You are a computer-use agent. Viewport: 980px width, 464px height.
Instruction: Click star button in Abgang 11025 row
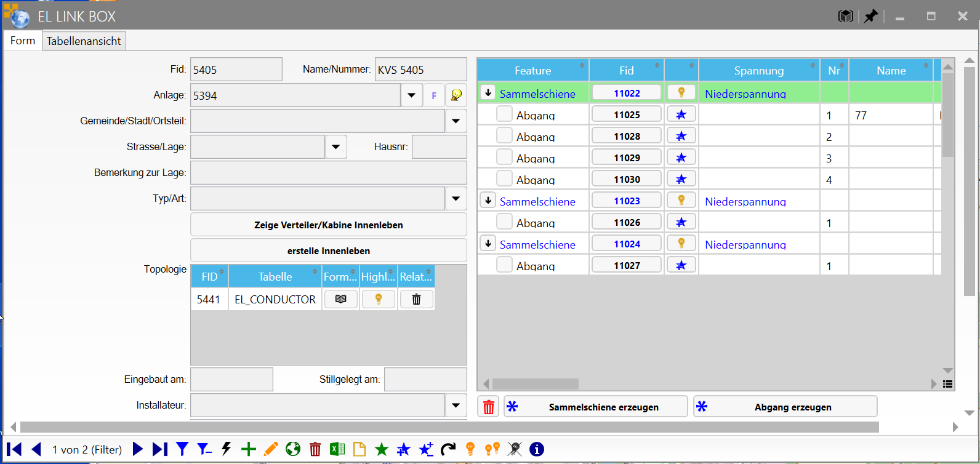(x=681, y=114)
